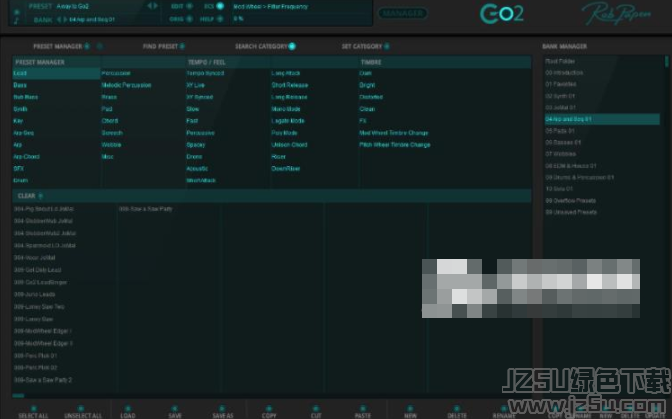Switch to the FIND PRESET tab
Image resolution: width=672 pixels, height=419 pixels.
click(x=164, y=46)
